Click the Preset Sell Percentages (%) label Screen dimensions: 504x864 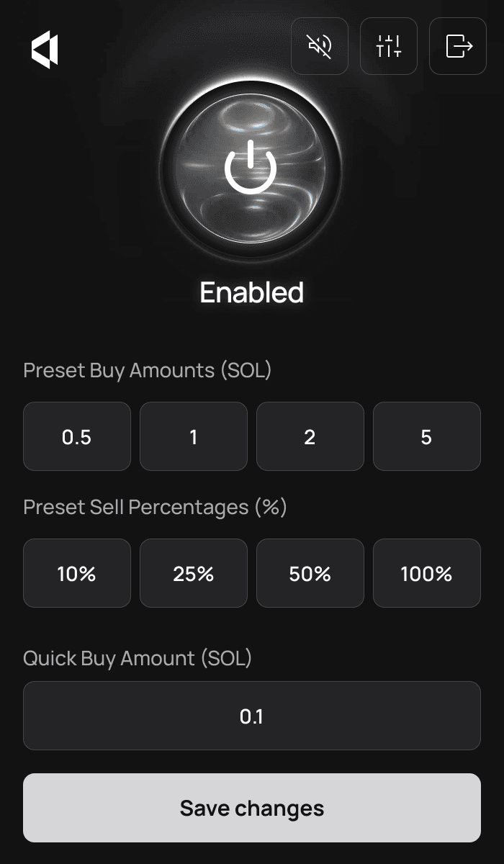(155, 508)
